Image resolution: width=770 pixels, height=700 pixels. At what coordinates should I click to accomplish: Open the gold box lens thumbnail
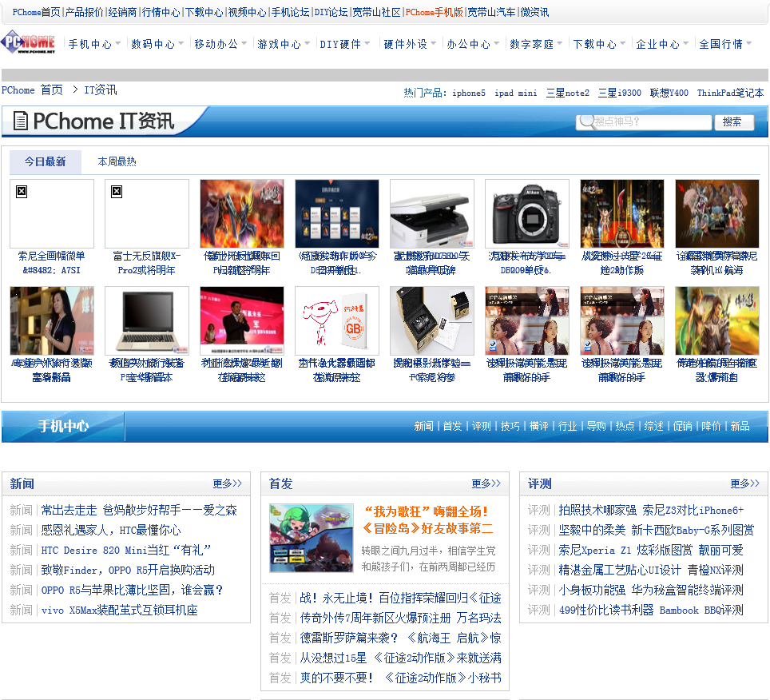click(432, 320)
